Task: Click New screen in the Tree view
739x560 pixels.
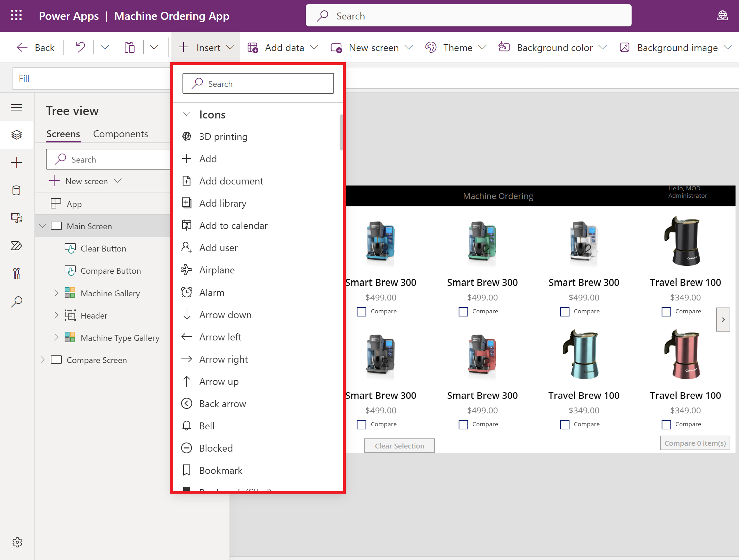Action: 86,181
